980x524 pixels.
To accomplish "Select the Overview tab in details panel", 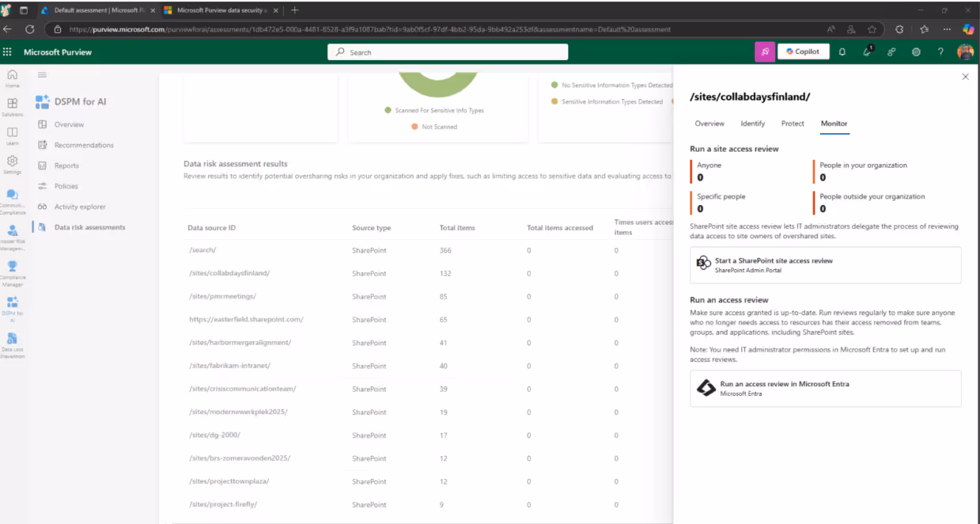I will pyautogui.click(x=709, y=123).
